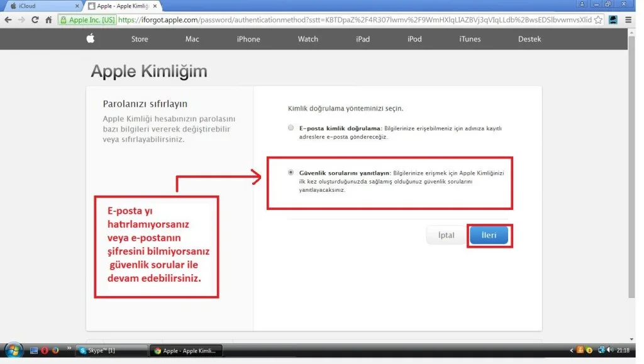This screenshot has width=644, height=364.
Task: Click the taskbar clock showing 21:18
Action: tap(623, 350)
